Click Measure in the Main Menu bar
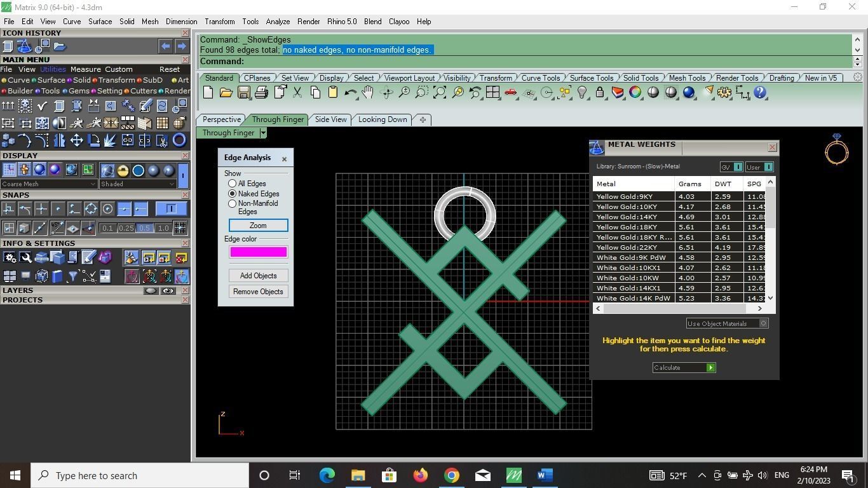 pyautogui.click(x=86, y=69)
